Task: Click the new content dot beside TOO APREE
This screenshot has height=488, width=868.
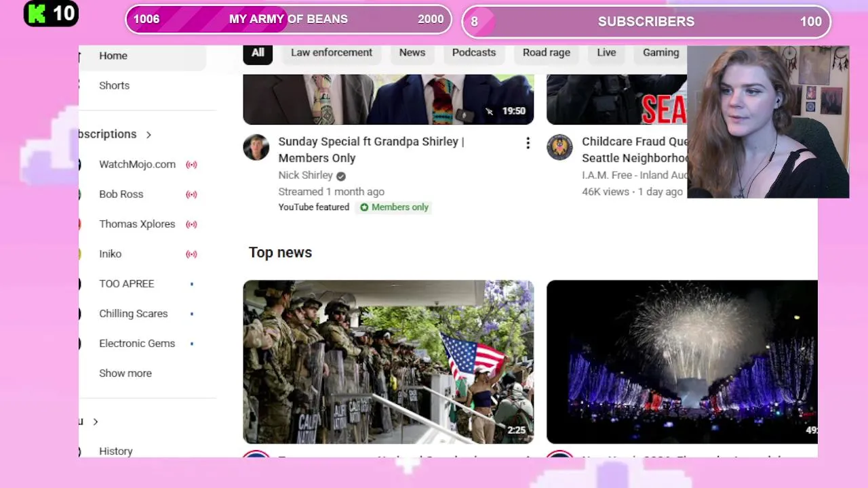Action: pos(192,284)
